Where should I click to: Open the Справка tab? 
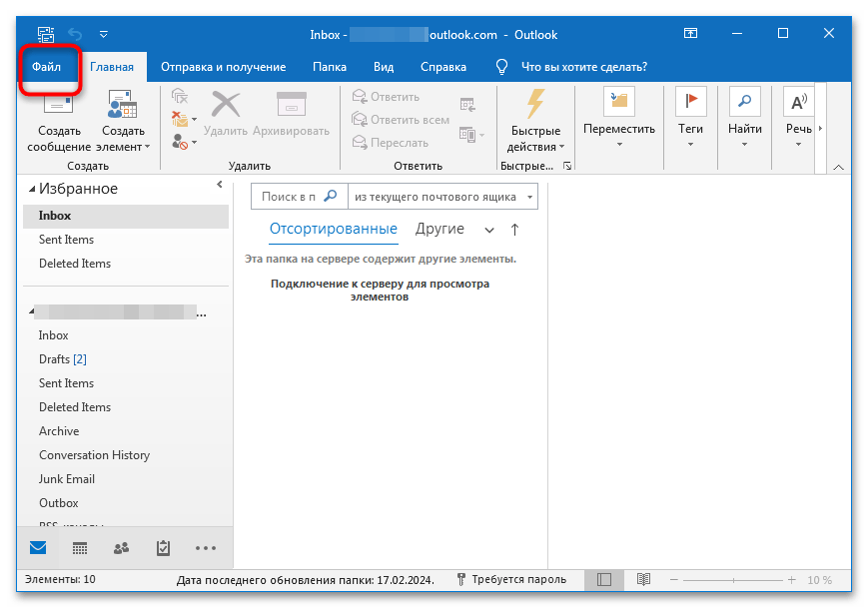click(x=442, y=67)
